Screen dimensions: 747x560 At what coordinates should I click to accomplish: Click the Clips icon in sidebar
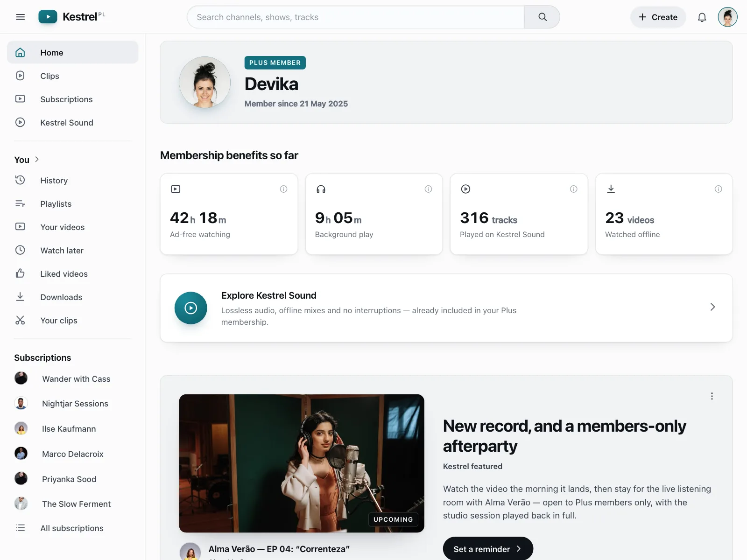(x=20, y=76)
